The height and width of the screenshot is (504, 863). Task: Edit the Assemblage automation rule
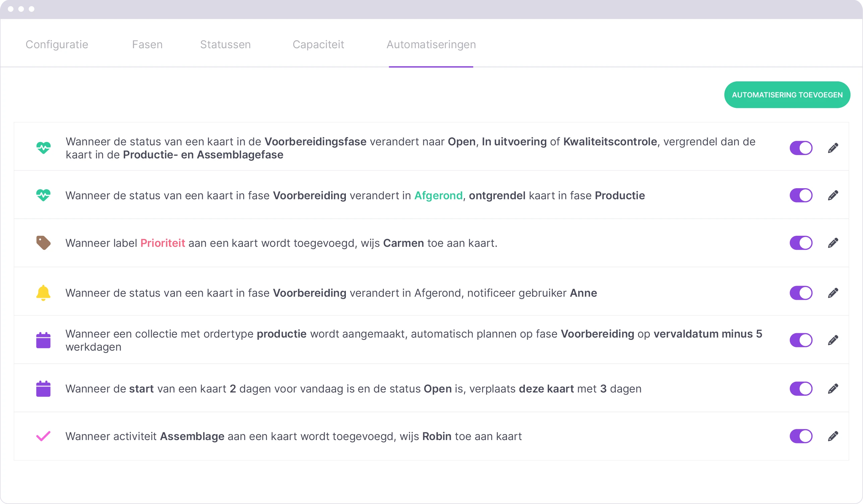point(834,436)
